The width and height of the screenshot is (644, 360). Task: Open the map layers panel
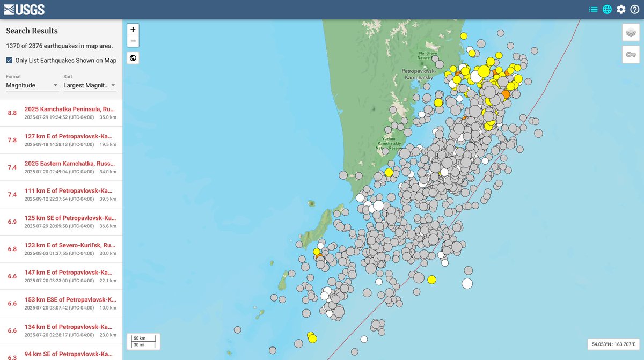630,32
